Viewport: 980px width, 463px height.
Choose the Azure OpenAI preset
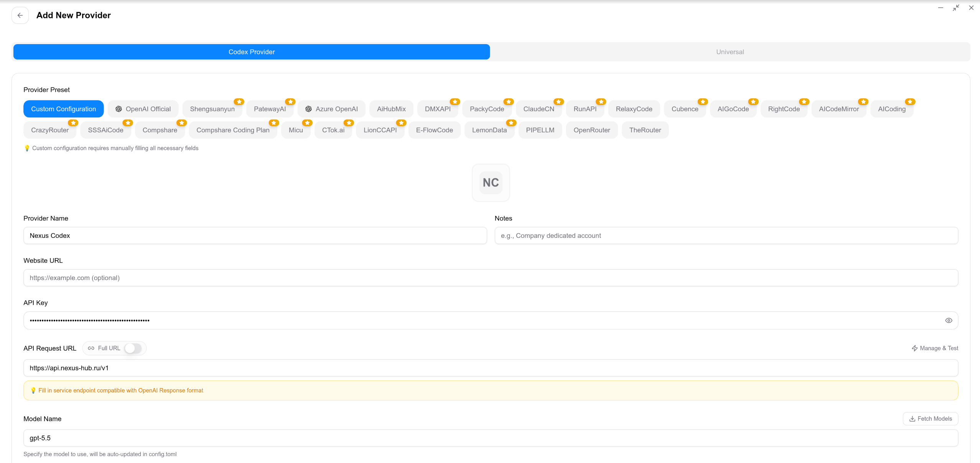[332, 109]
